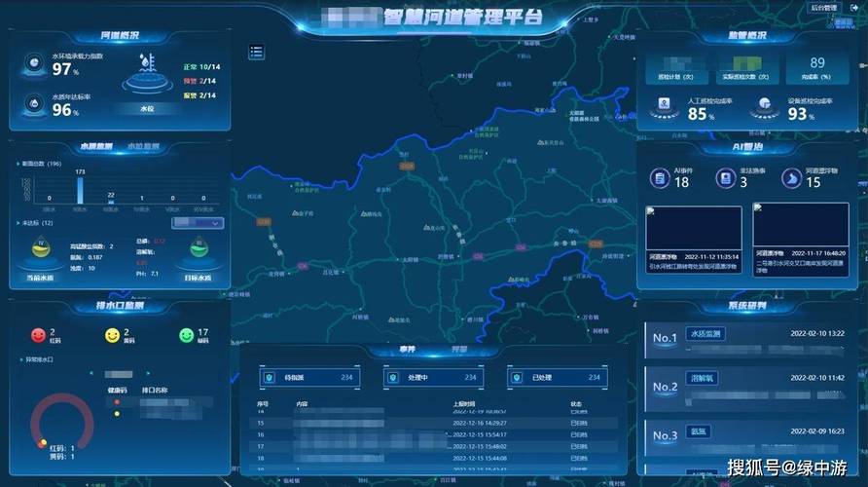This screenshot has width=868, height=487.
Task: Filter events by 待指派 button
Action: (x=310, y=377)
